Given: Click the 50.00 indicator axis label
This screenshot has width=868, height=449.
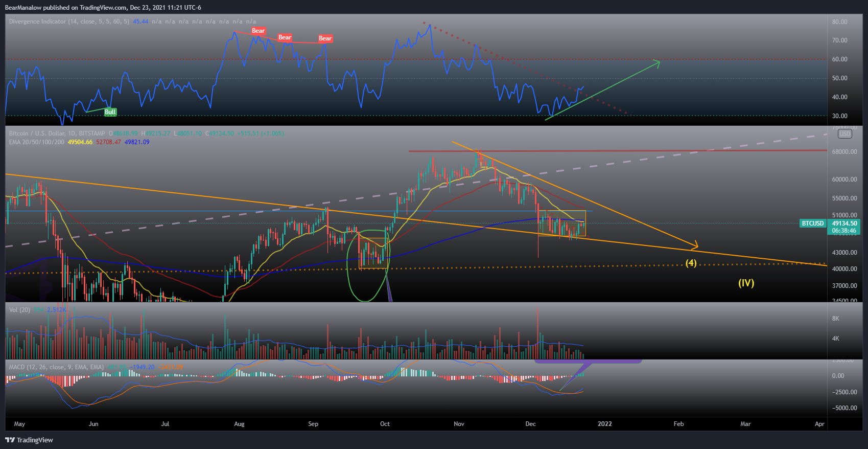Looking at the screenshot, I should pos(840,78).
